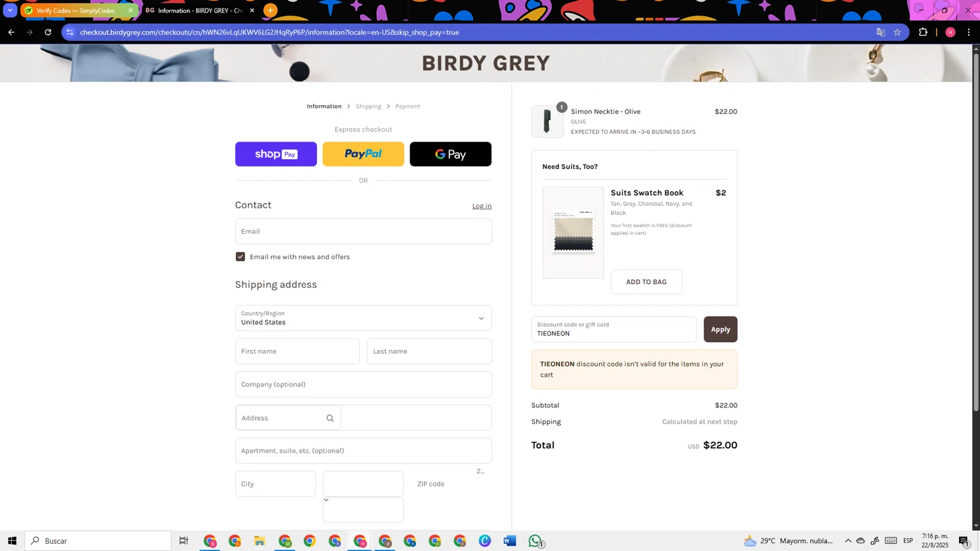Go back using the browser back arrow
The height and width of the screenshot is (551, 980).
click(11, 32)
